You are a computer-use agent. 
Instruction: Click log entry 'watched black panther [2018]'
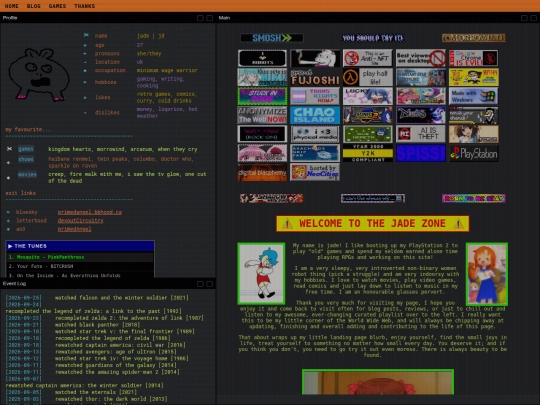pos(97,324)
